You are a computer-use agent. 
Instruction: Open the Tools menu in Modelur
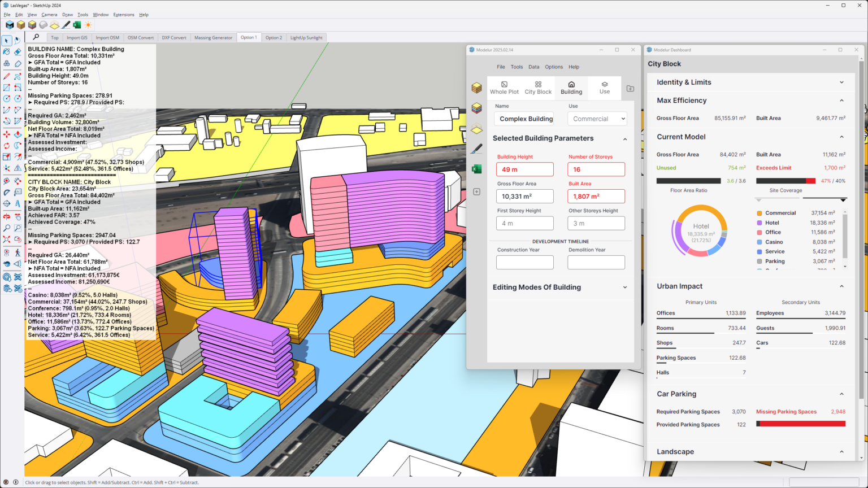tap(516, 67)
